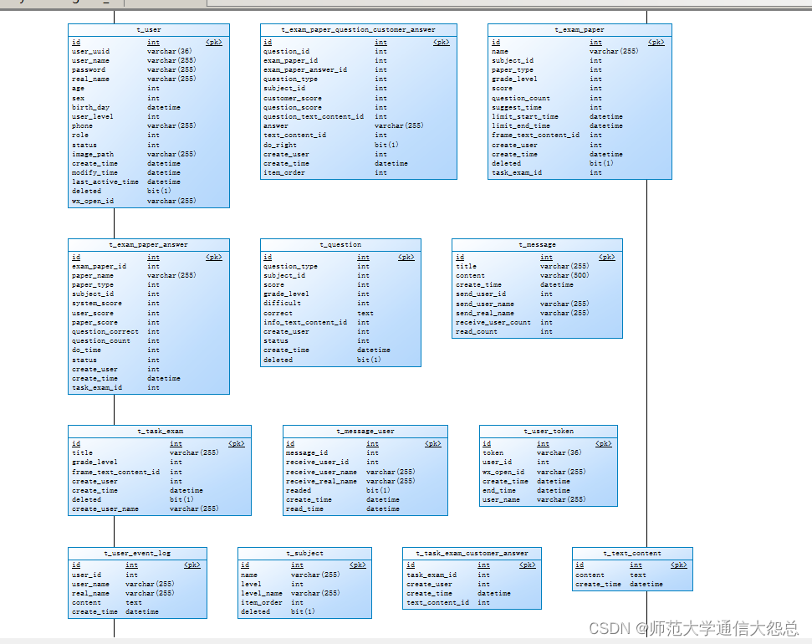Click the pk marker in t_user
Image resolution: width=812 pixels, height=644 pixels.
click(x=214, y=43)
